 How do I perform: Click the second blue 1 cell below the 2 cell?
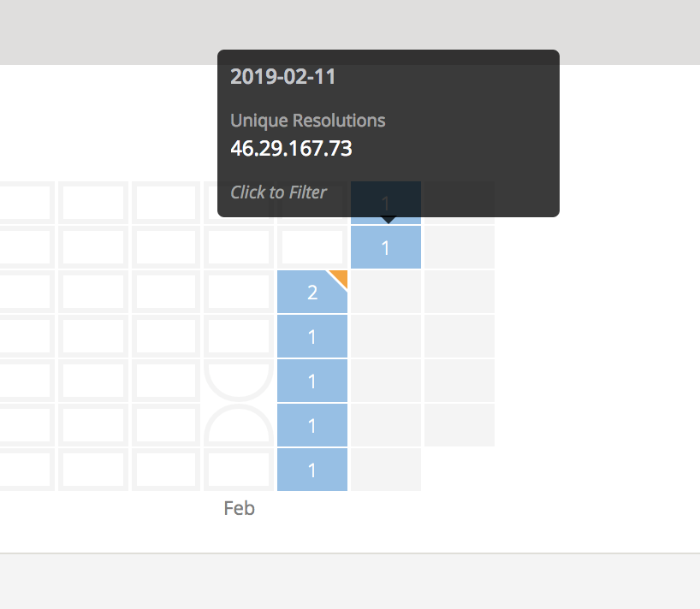311,381
